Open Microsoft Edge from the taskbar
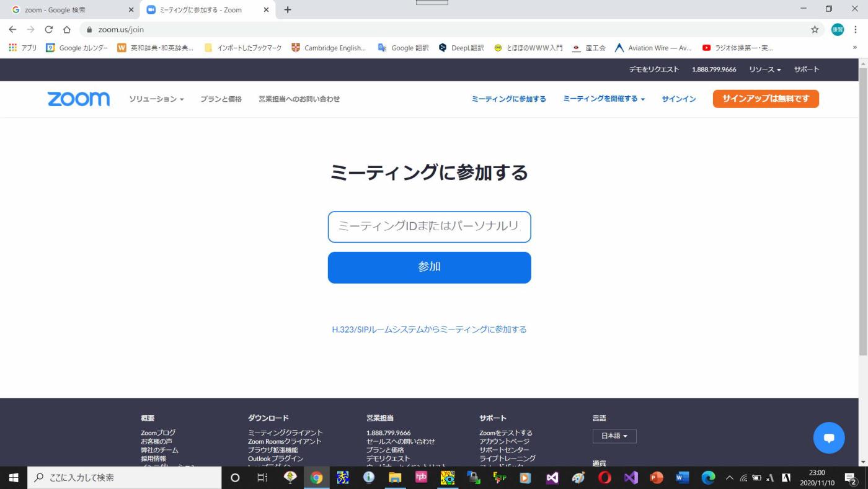 pyautogui.click(x=708, y=477)
